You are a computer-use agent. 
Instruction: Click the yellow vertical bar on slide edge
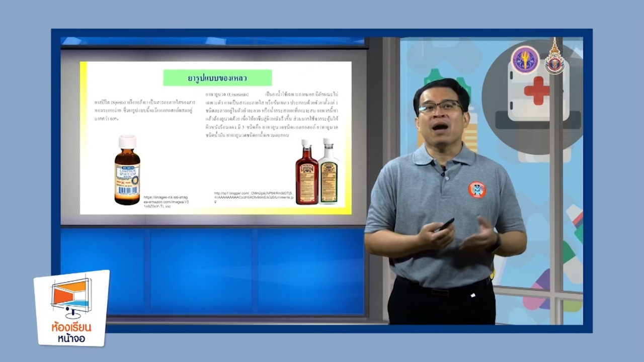pyautogui.click(x=84, y=136)
